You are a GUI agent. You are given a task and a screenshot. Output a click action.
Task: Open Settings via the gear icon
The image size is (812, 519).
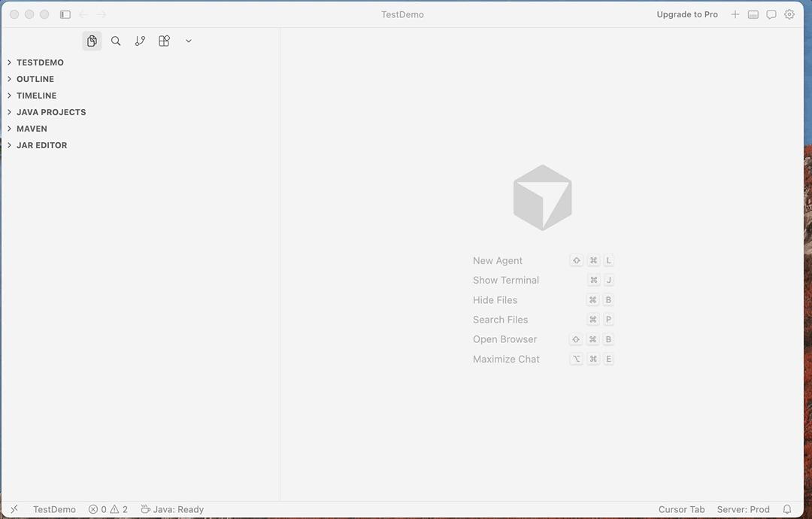(789, 14)
